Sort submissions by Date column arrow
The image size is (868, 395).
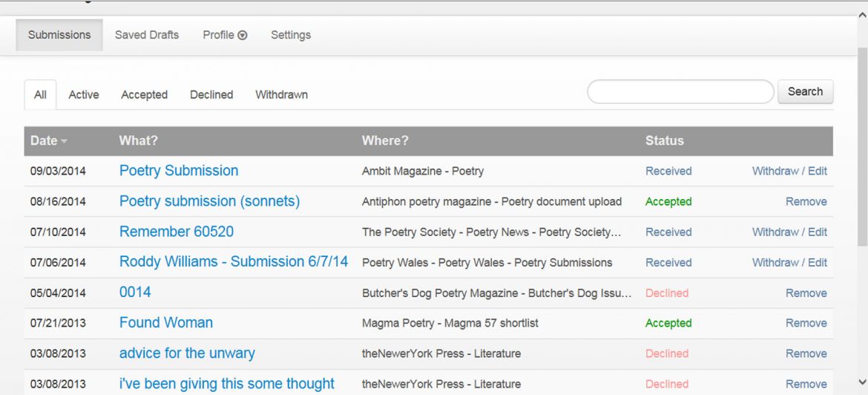pos(64,141)
